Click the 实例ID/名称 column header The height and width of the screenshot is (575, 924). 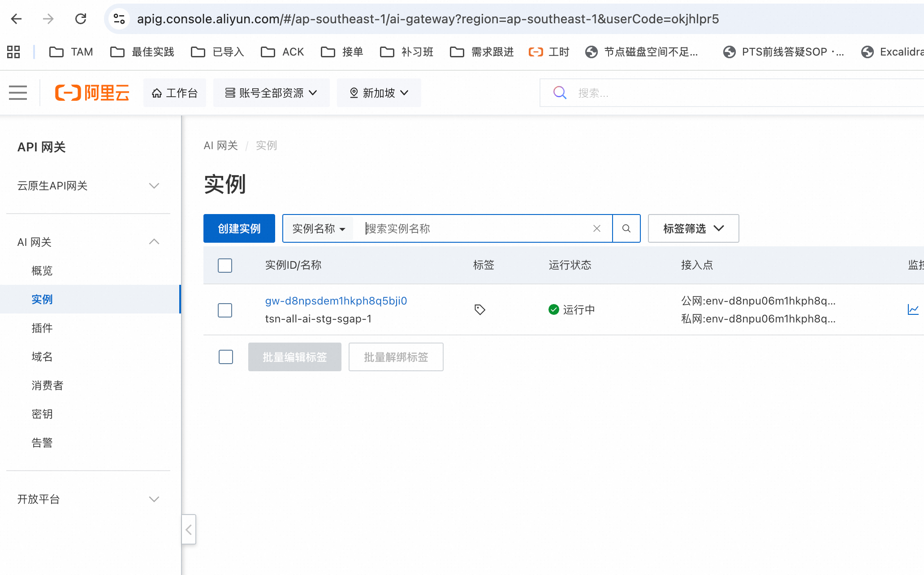293,265
